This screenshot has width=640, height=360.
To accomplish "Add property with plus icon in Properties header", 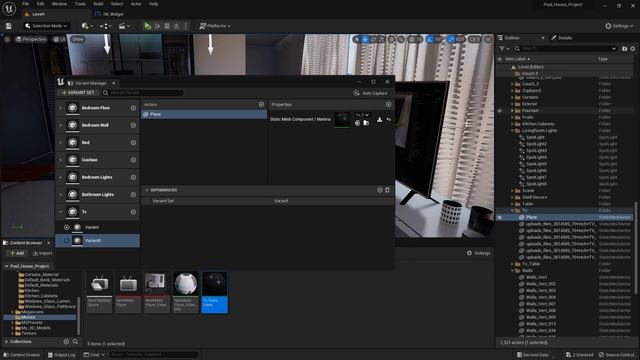I will 389,104.
